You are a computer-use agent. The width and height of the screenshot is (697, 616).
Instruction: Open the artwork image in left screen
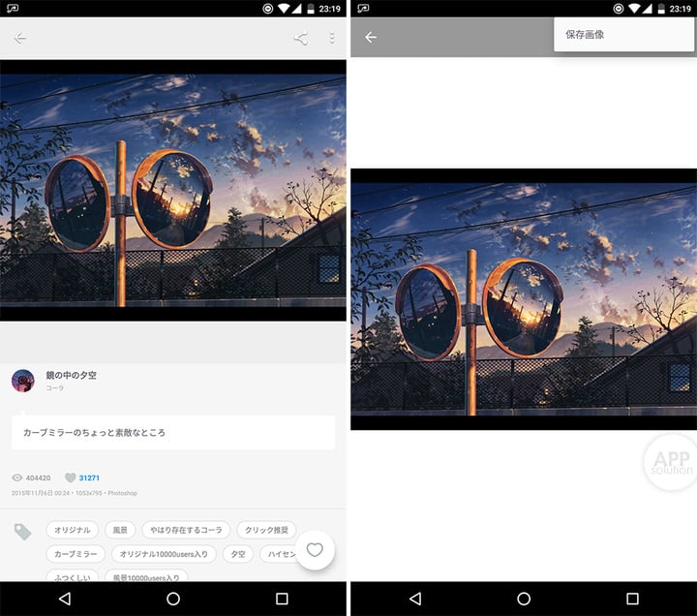[173, 191]
